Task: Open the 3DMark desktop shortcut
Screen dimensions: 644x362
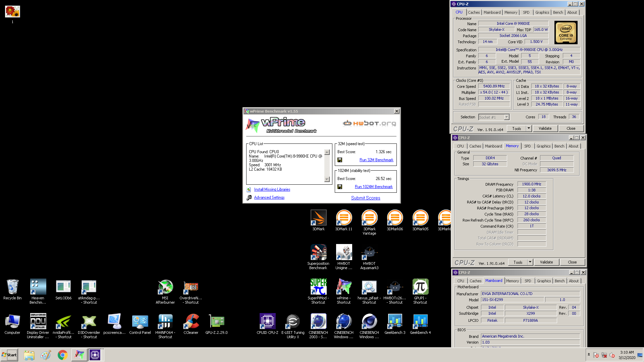Action: pyautogui.click(x=318, y=220)
